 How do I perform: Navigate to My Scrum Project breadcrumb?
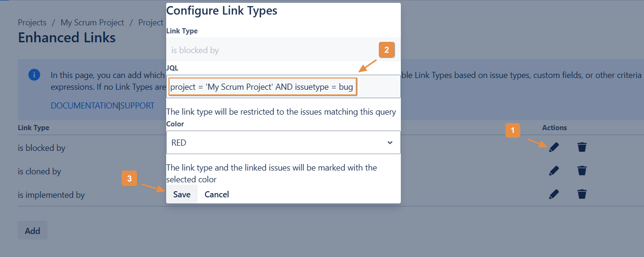click(92, 23)
